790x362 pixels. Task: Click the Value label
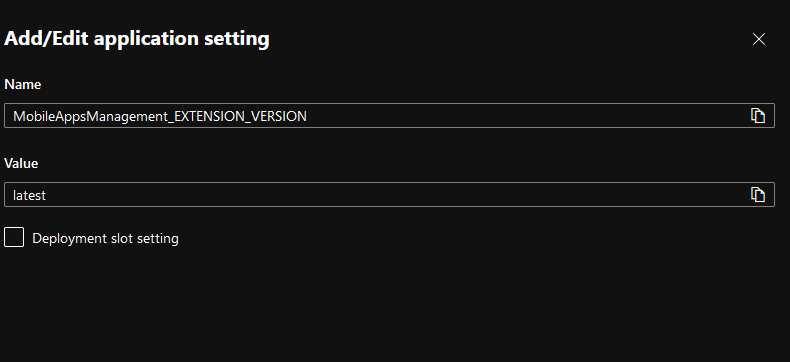[x=21, y=163]
